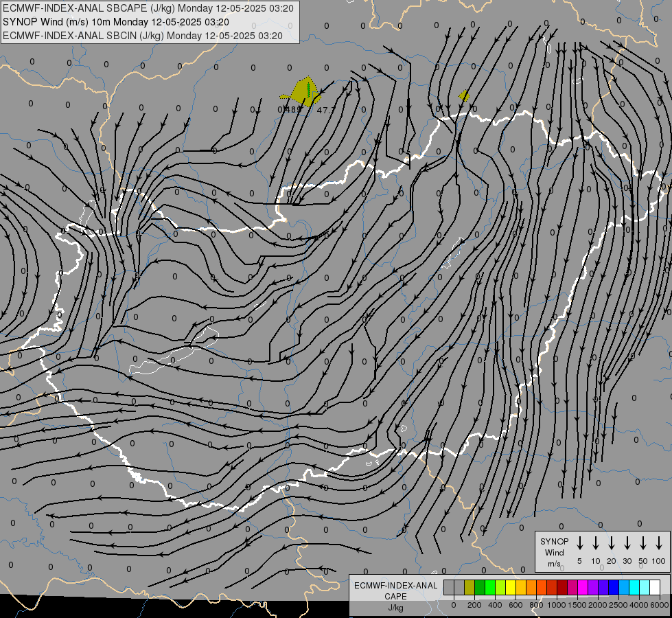Click the '1000' tick label in the CAPE legend
The height and width of the screenshot is (618, 672).
[x=557, y=605]
